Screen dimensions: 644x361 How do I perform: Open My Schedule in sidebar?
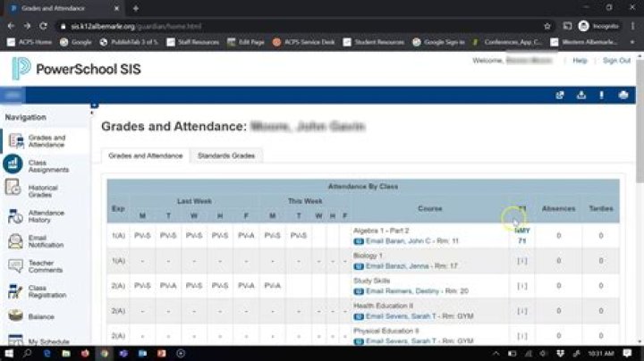[x=39, y=341]
